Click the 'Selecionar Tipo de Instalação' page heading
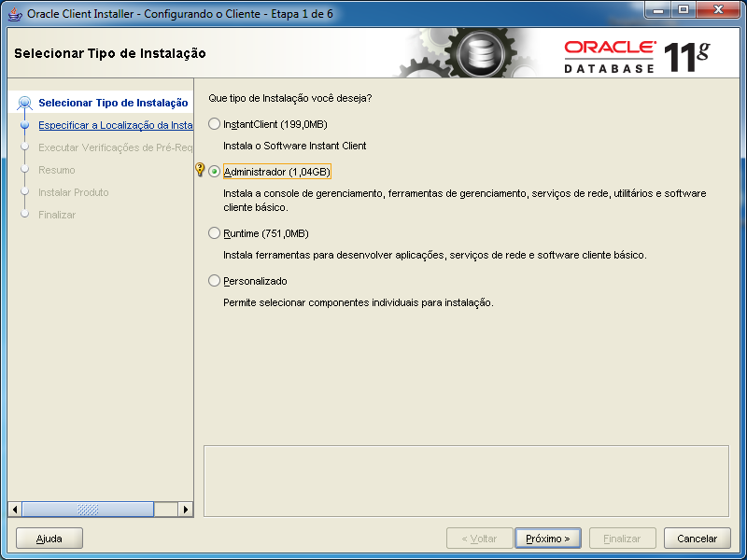Image resolution: width=747 pixels, height=560 pixels. 110,53
